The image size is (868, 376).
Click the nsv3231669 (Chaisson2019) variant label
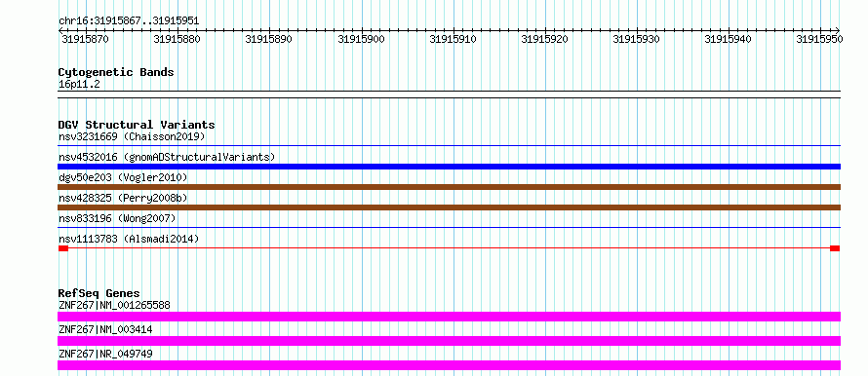(x=132, y=136)
